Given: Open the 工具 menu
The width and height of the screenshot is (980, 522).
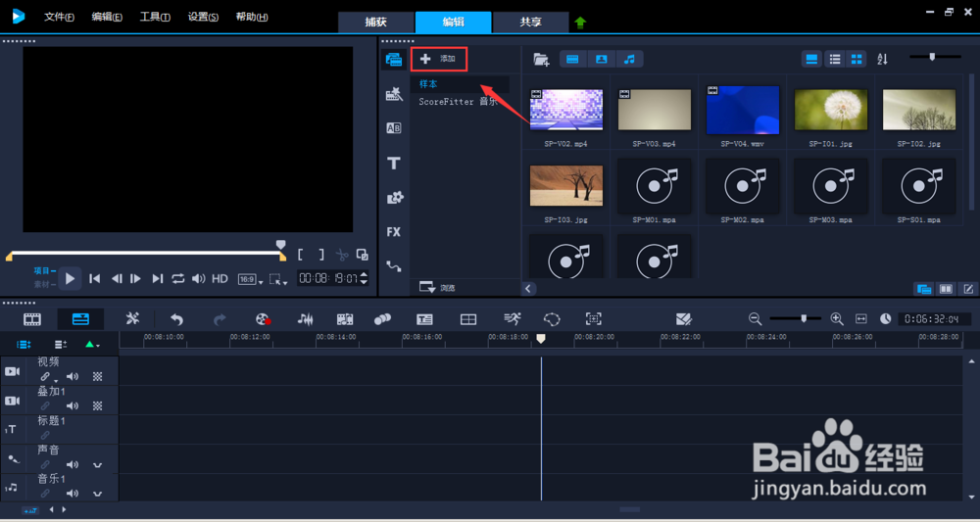Looking at the screenshot, I should point(155,17).
